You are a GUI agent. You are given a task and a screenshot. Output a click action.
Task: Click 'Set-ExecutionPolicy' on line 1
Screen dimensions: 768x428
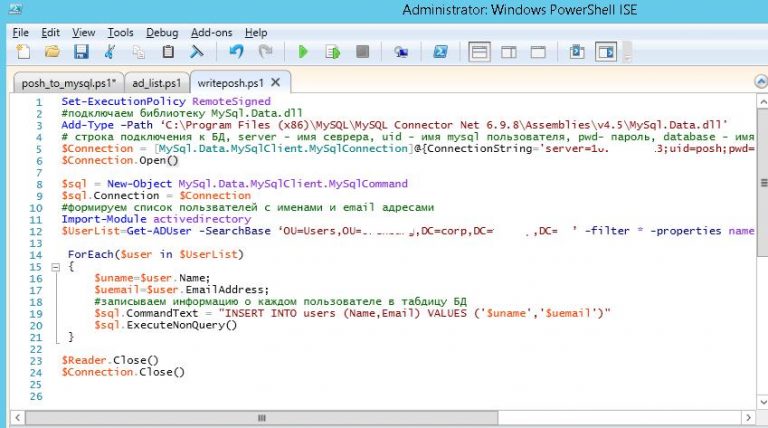(x=123, y=101)
